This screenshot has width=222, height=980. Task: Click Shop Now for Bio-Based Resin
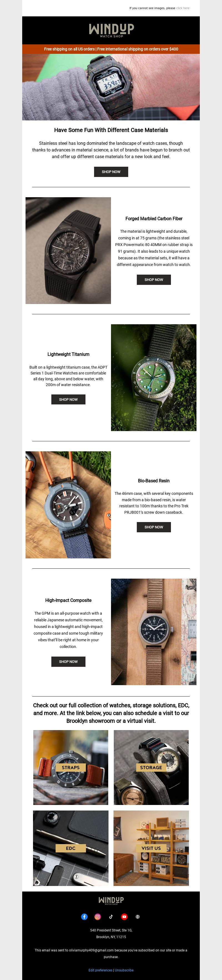154,527
